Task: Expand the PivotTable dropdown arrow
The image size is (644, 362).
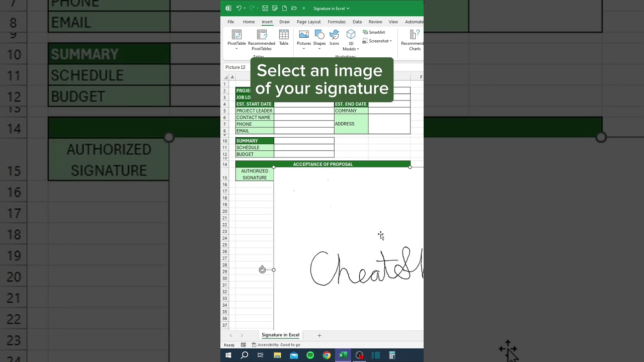Action: point(236,49)
